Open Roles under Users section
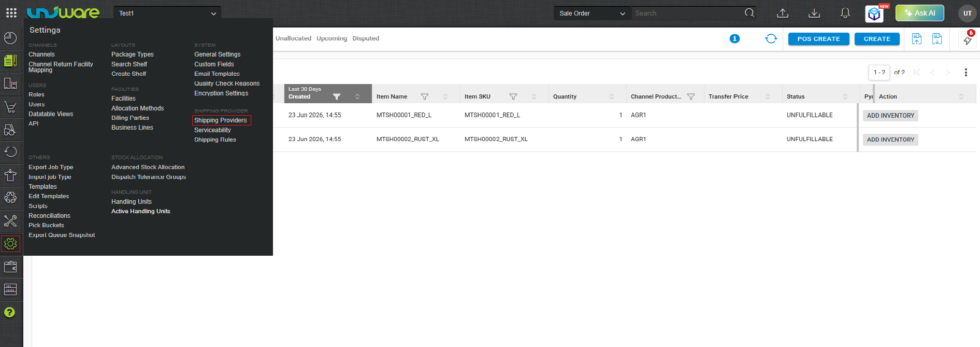 point(36,94)
